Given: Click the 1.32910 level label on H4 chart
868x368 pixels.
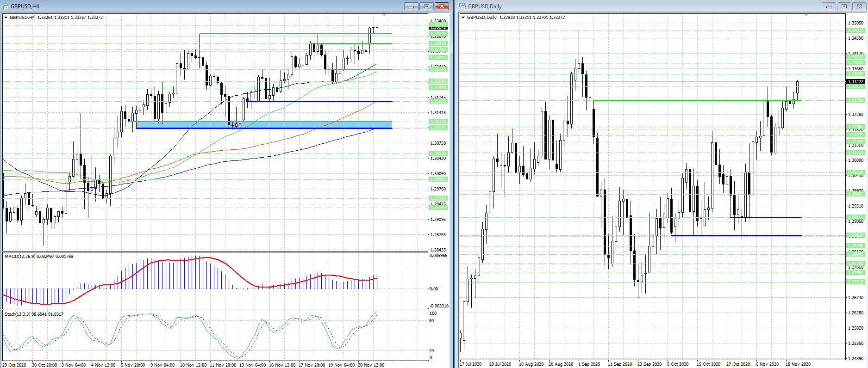Looking at the screenshot, I should tap(438, 43).
